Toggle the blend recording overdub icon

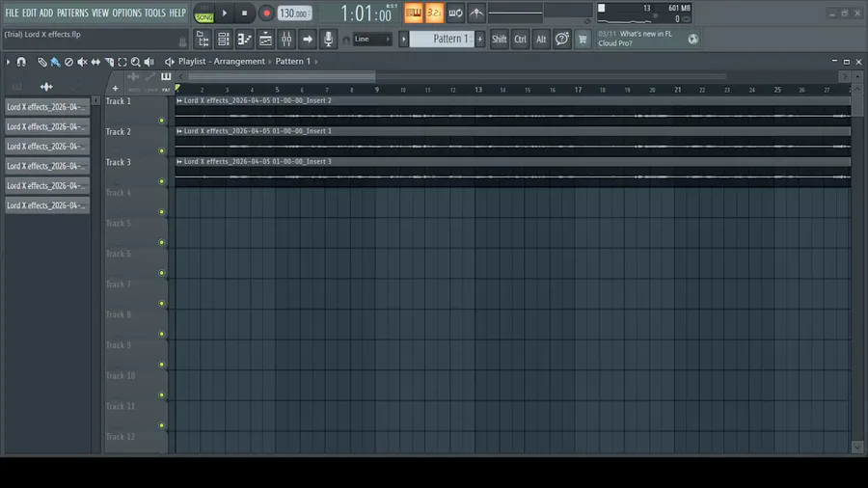476,14
